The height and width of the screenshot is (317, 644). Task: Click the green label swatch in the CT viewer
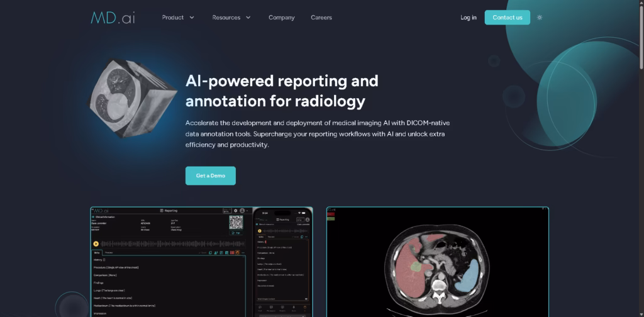pyautogui.click(x=331, y=219)
